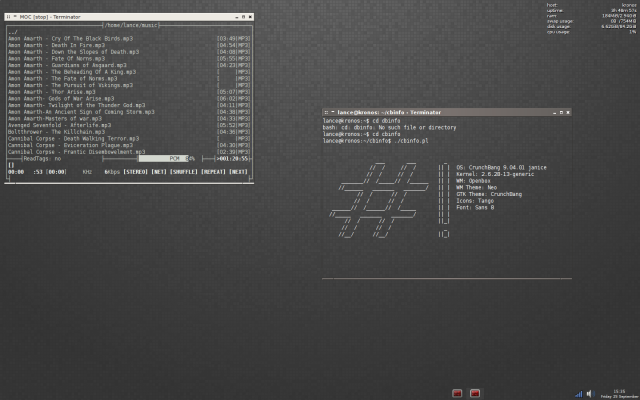Viewport: 640px width, 400px height.
Task: Toggle the [NEXT] option in MOC
Action: pos(238,172)
